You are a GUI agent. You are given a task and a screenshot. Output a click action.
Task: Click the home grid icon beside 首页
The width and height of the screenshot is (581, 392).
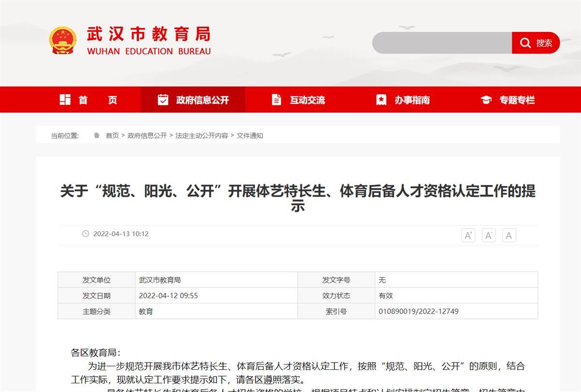[65, 100]
